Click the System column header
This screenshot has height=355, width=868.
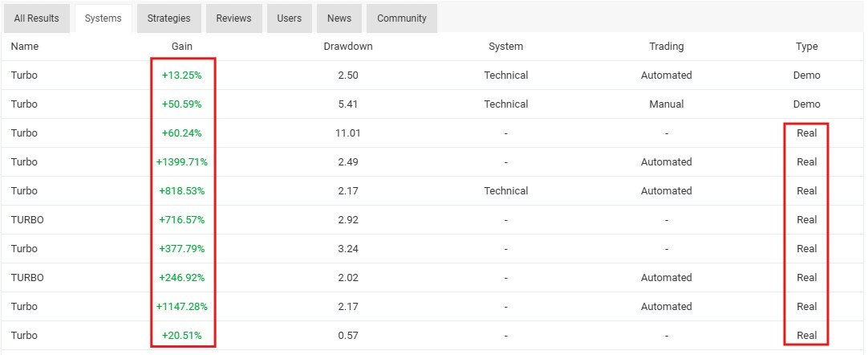tap(505, 47)
